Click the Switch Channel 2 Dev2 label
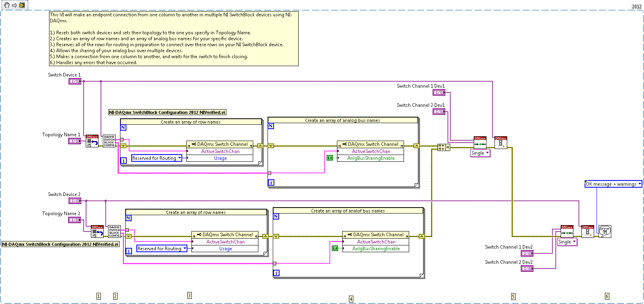Image resolution: width=644 pixels, height=304 pixels. pyautogui.click(x=509, y=262)
